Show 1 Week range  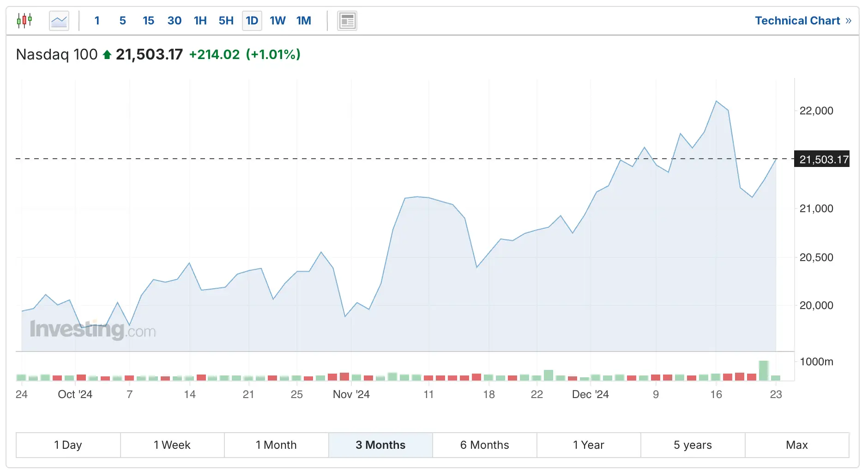click(x=172, y=445)
